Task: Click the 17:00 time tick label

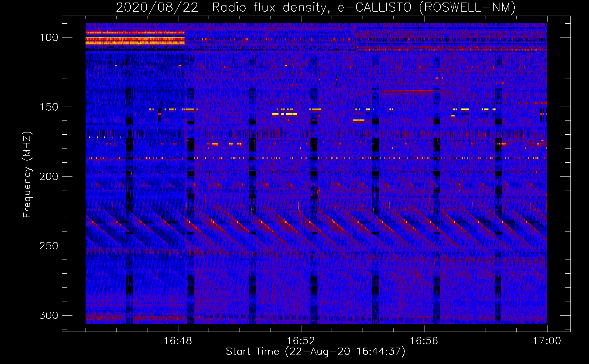Action: (x=547, y=341)
